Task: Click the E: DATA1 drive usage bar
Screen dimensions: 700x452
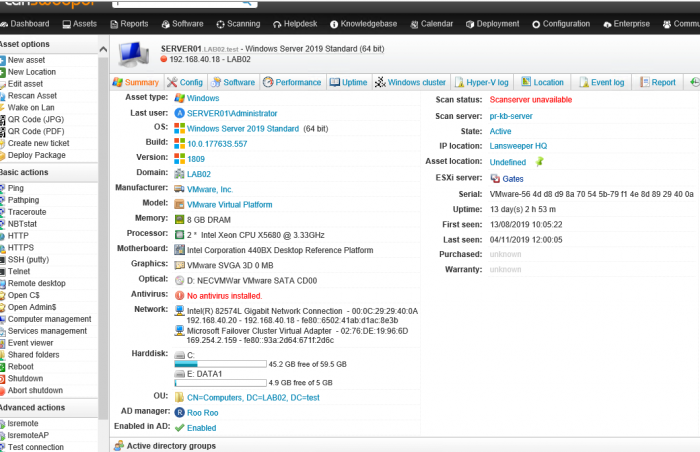Action: [x=221, y=383]
